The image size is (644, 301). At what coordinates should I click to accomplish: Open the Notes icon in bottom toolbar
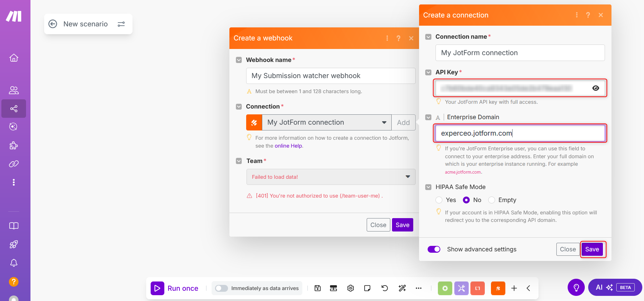click(367, 288)
